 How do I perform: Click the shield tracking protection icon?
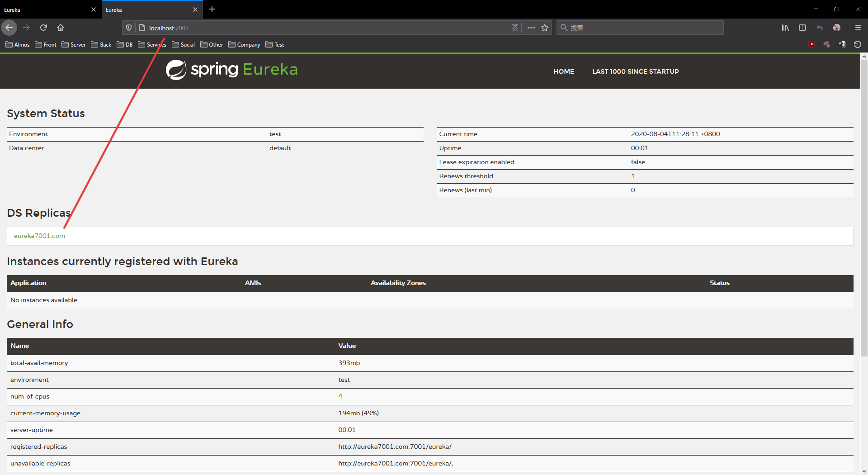tap(129, 28)
